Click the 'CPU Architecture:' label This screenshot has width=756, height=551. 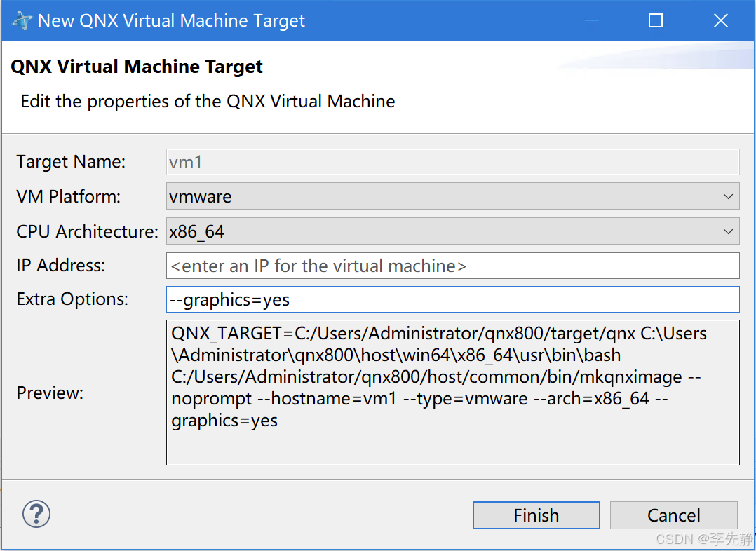(87, 232)
